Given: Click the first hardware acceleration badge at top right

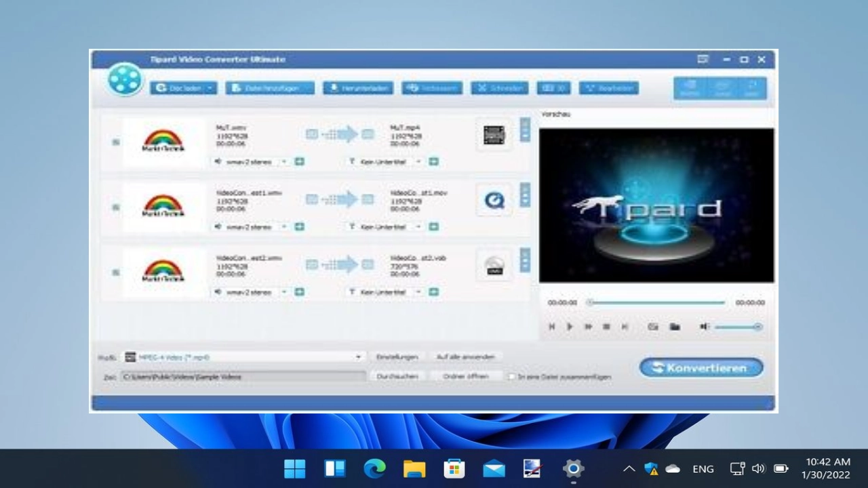Looking at the screenshot, I should click(x=690, y=88).
